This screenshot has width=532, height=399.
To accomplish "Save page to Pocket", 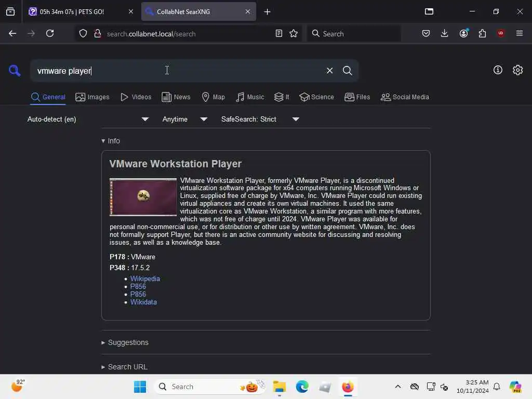I will click(x=426, y=33).
